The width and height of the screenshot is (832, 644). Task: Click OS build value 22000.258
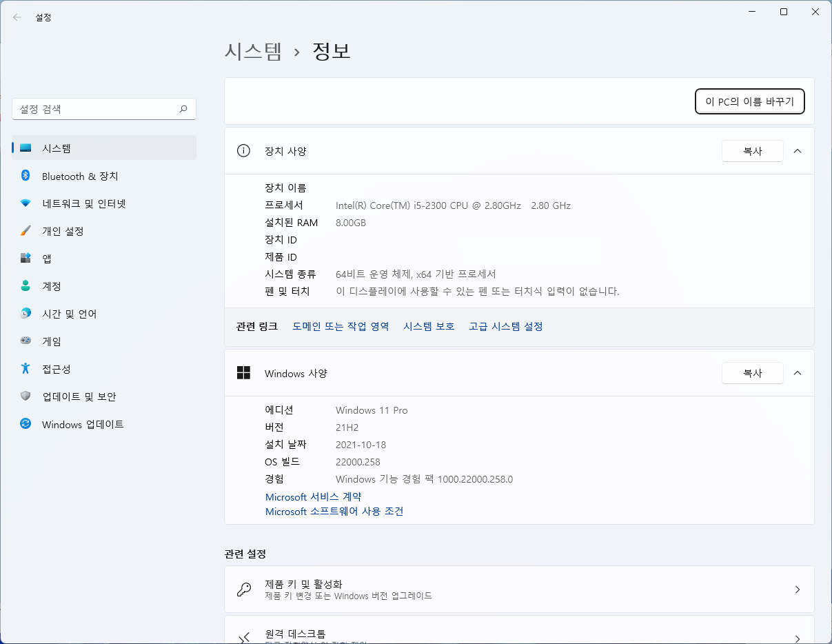(x=358, y=462)
